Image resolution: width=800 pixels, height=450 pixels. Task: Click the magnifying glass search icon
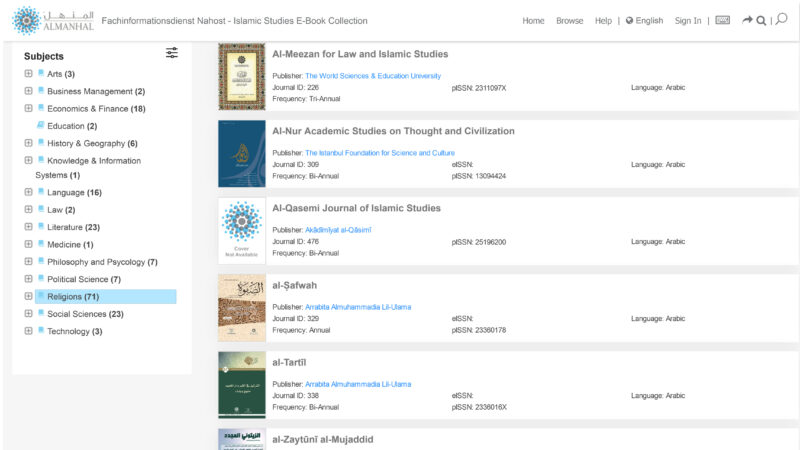(x=782, y=20)
